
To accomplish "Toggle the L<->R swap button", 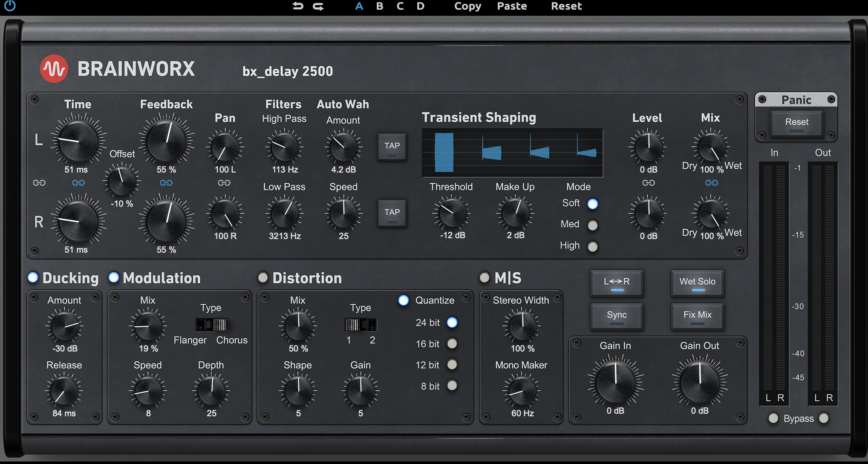I will [x=617, y=283].
